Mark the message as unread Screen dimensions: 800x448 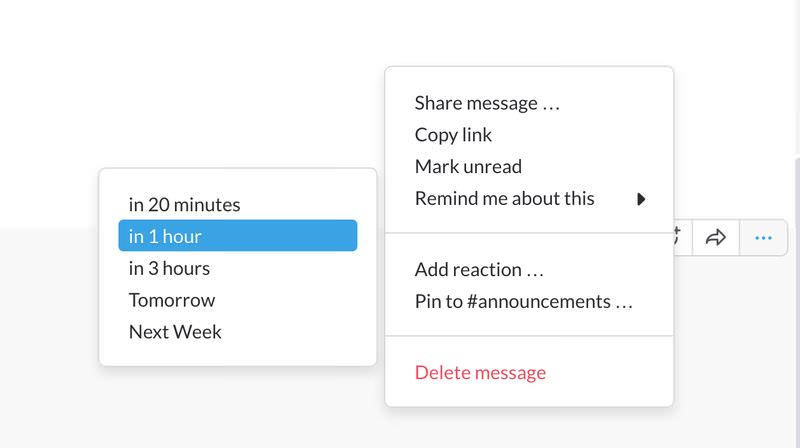[468, 167]
